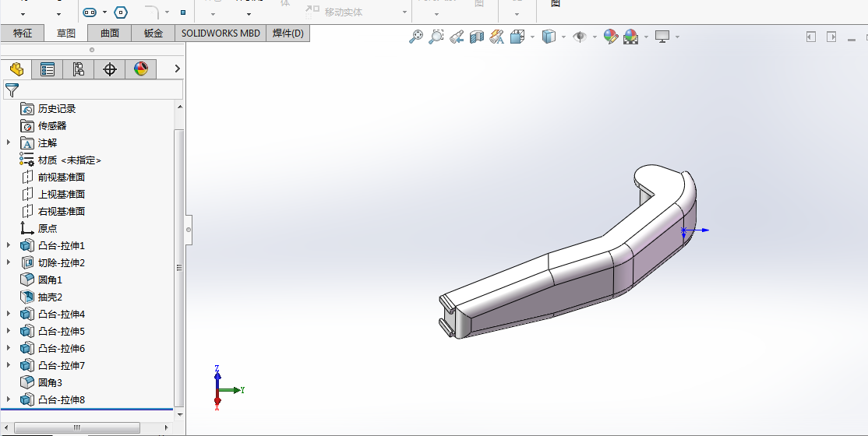The height and width of the screenshot is (436, 868).
Task: Switch to 特征 tab
Action: pos(22,33)
